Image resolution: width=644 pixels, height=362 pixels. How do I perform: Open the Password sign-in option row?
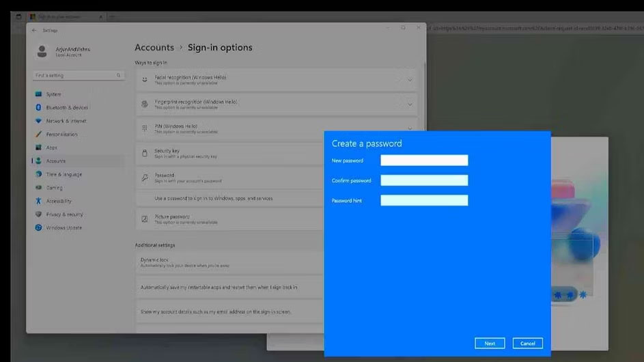click(230, 178)
